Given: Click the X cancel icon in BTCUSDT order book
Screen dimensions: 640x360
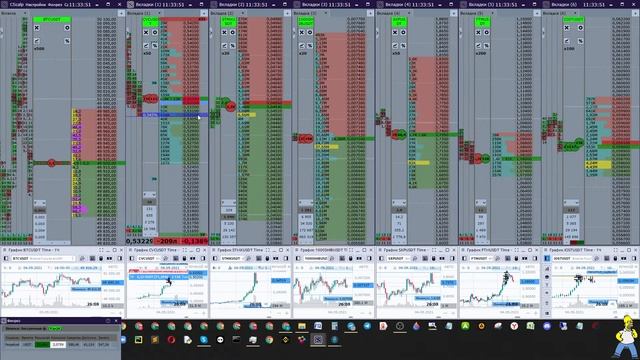Looking at the screenshot, I should click(37, 28).
